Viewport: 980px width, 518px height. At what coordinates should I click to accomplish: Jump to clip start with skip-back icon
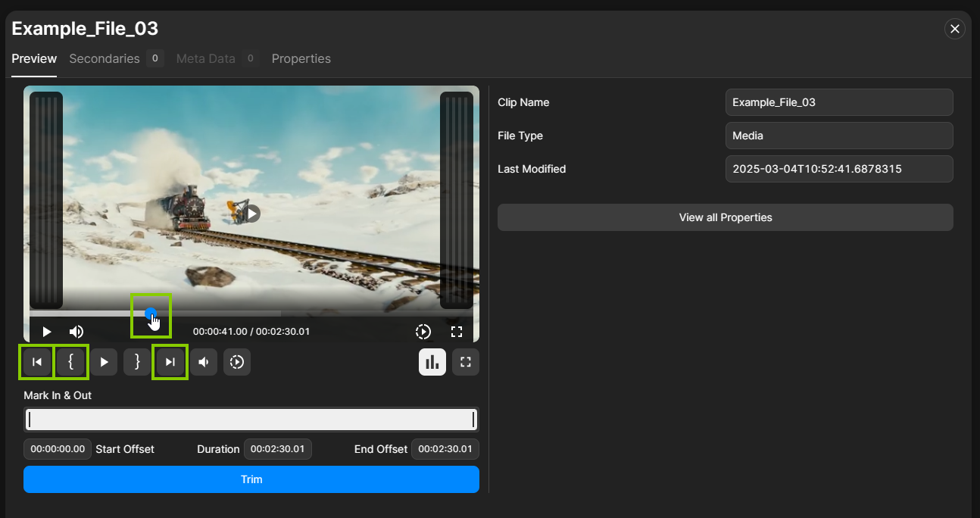point(36,362)
